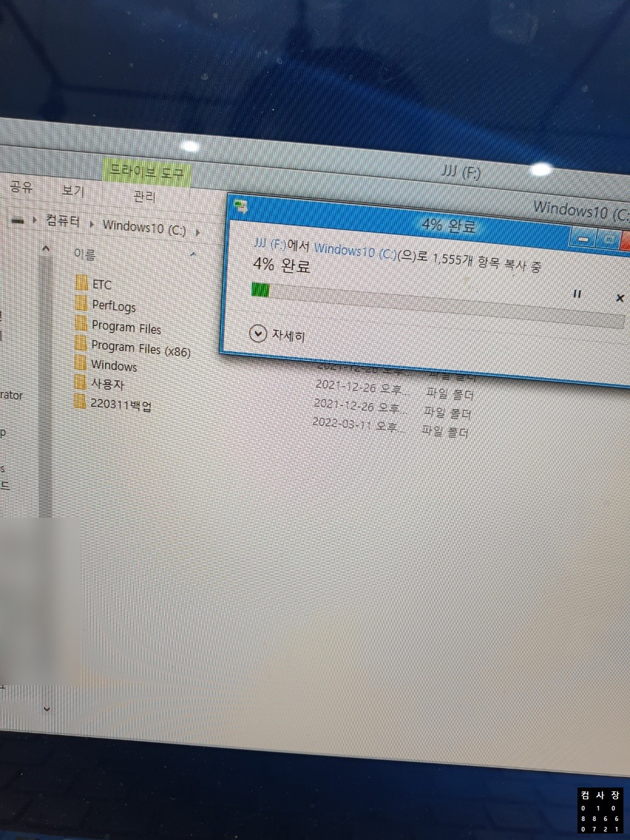Click the 4% 완료 dialog title
Screen dimensions: 630x840
[x=449, y=226]
